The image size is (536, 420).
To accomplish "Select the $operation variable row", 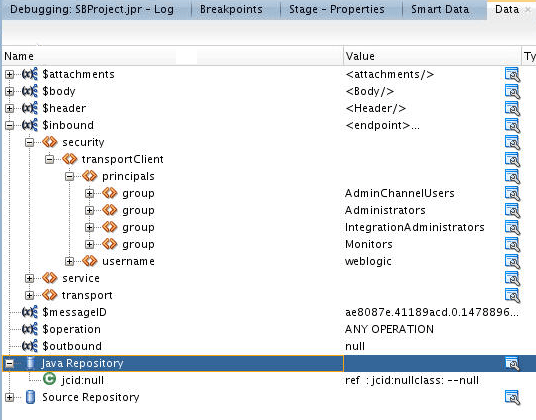I will (x=268, y=329).
